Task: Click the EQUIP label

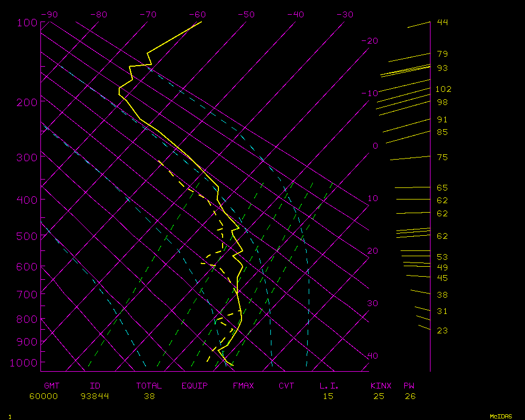Action: [x=194, y=386]
